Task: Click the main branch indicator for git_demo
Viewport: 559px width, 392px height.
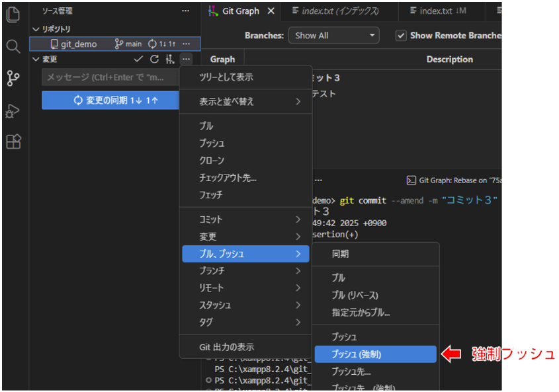Action: [x=128, y=44]
